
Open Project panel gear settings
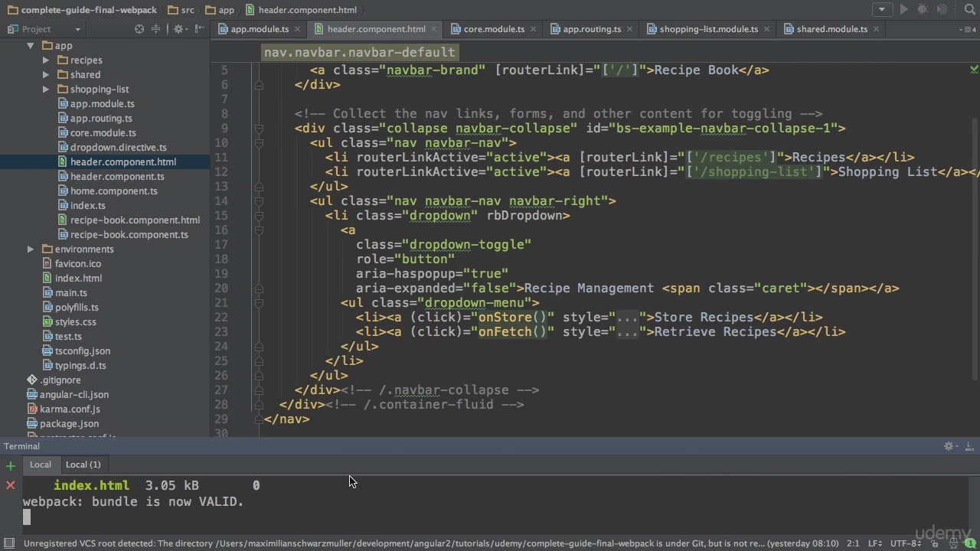tap(179, 29)
